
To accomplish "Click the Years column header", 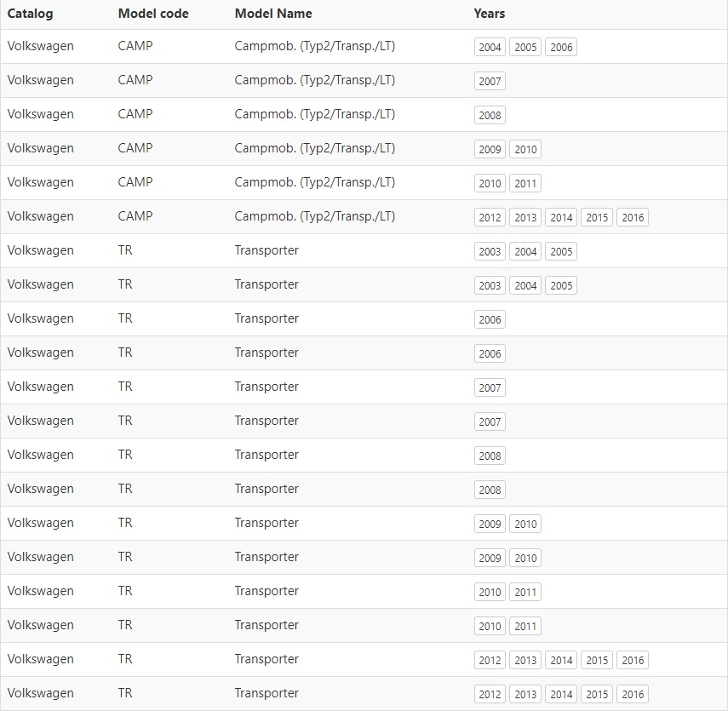I will pos(490,14).
